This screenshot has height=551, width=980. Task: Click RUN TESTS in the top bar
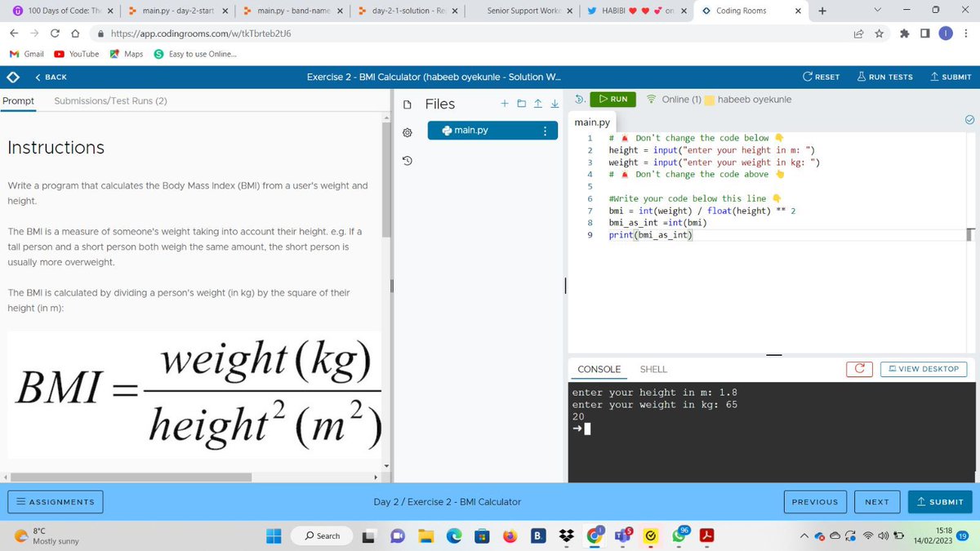pos(885,77)
